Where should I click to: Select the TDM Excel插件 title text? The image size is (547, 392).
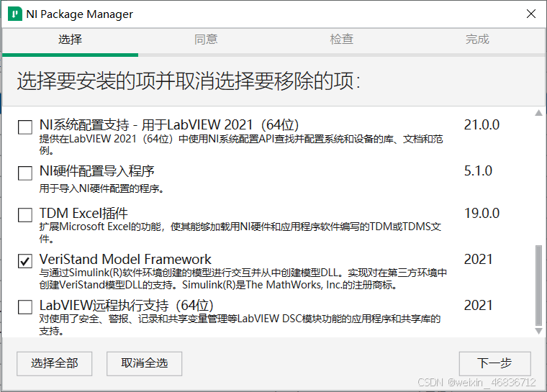(83, 213)
